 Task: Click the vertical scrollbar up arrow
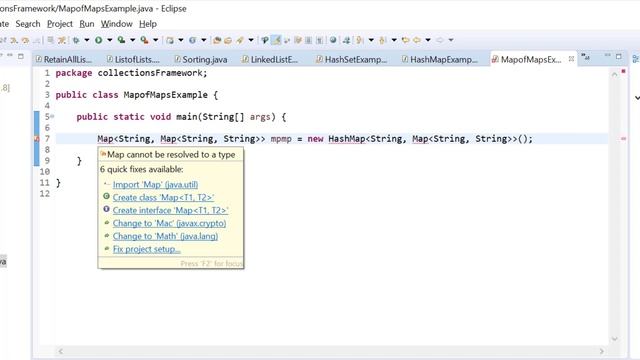tap(614, 74)
